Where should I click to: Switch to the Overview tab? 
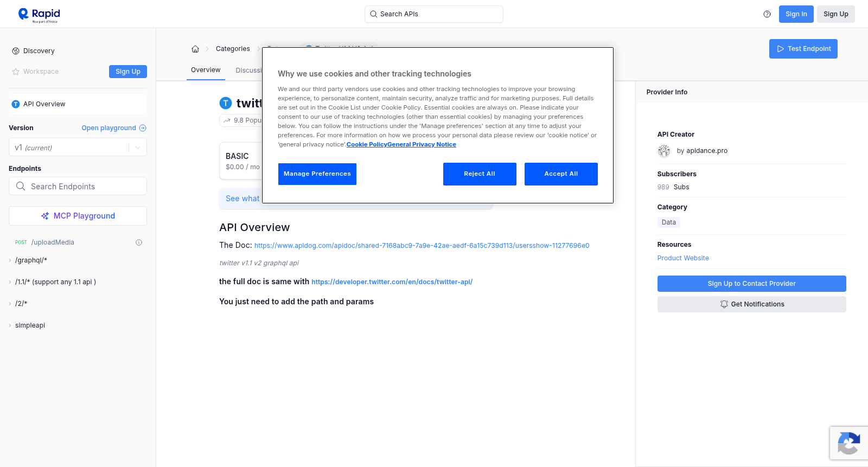click(206, 70)
